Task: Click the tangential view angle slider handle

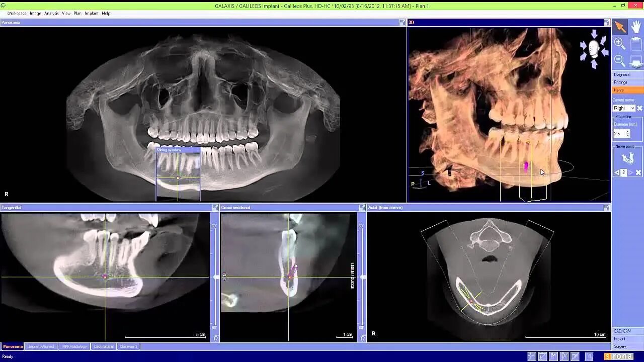Action: click(x=216, y=277)
